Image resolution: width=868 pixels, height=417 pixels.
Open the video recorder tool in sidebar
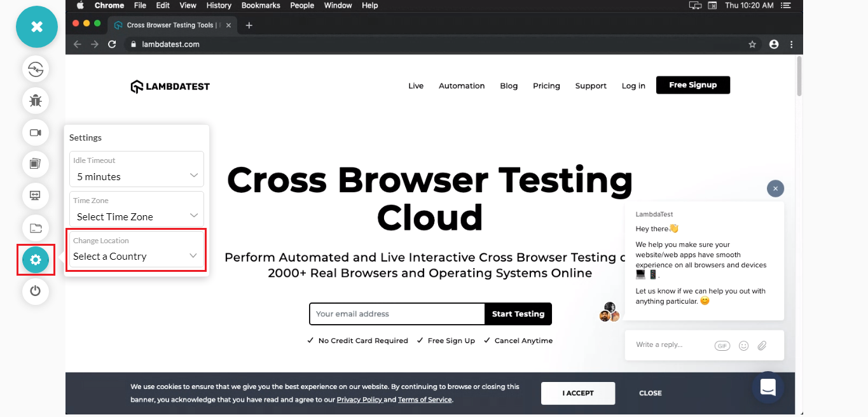pyautogui.click(x=36, y=132)
